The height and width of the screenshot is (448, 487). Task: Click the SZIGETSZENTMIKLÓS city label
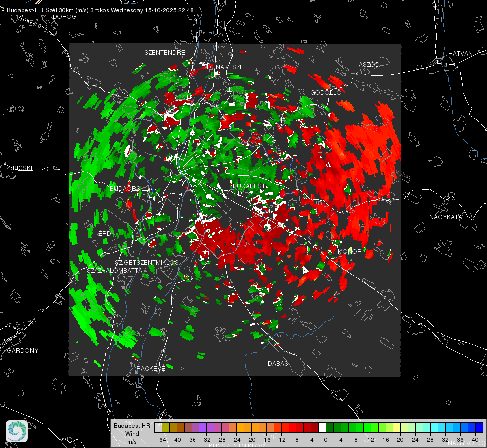coord(147,263)
